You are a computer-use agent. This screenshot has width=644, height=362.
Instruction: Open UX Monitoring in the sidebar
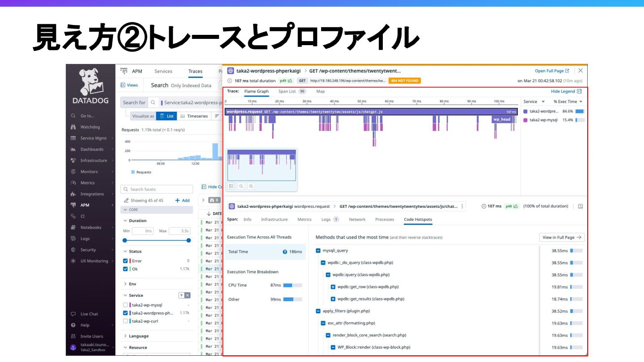tap(94, 261)
